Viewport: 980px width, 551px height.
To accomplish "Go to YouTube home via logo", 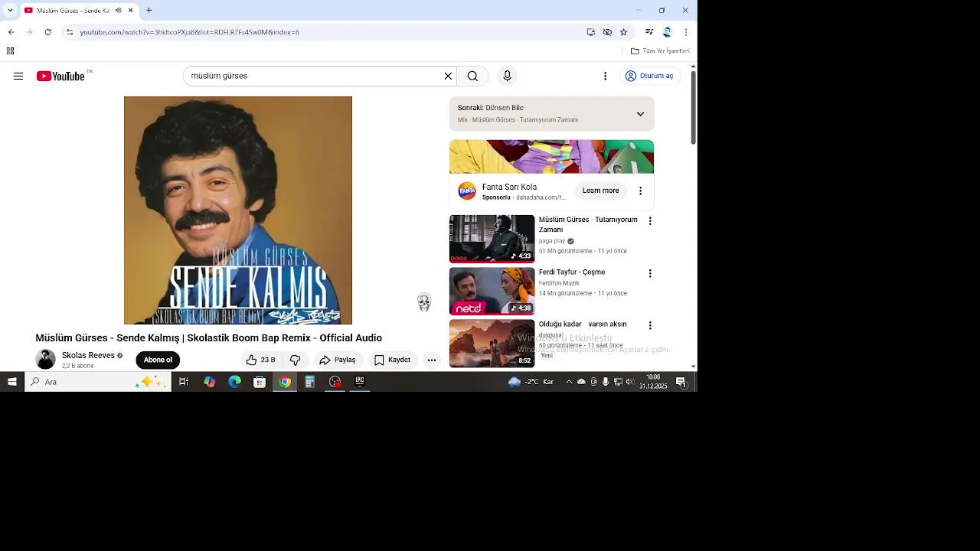I will coord(60,76).
